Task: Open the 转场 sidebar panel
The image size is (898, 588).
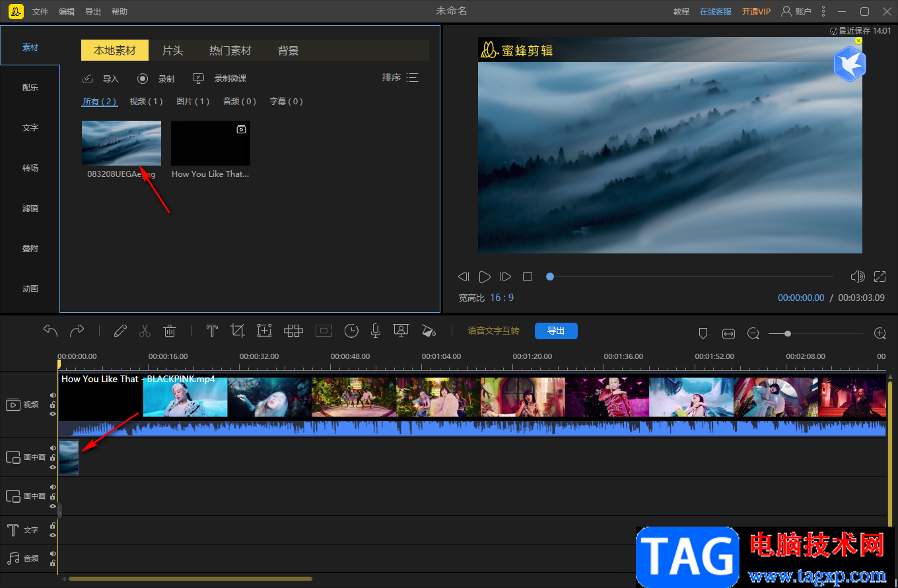Action: (x=30, y=168)
